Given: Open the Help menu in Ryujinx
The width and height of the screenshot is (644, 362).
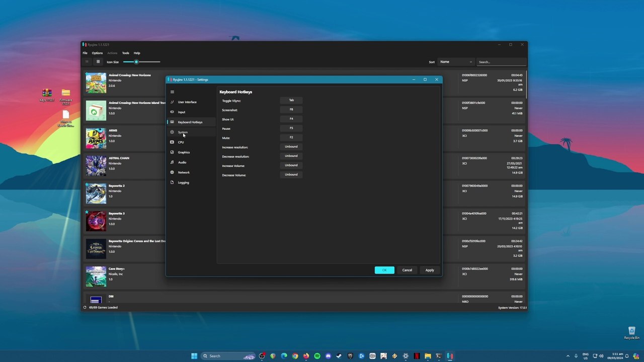Looking at the screenshot, I should (x=137, y=53).
